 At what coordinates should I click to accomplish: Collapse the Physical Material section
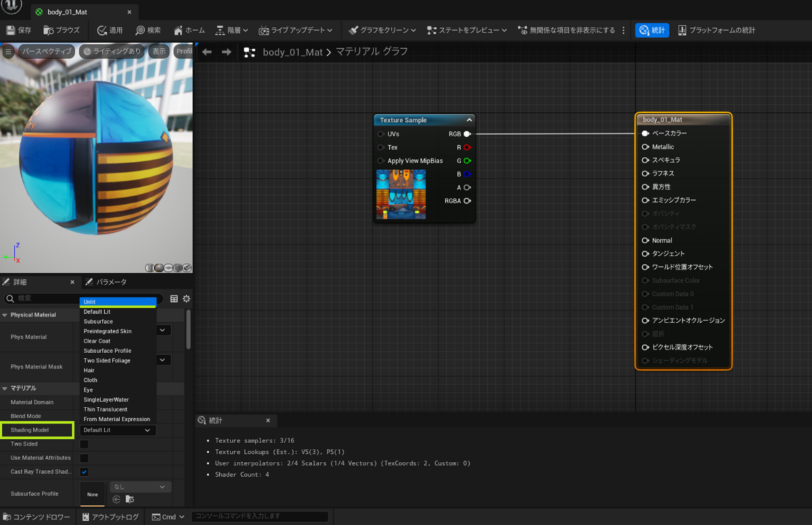click(5, 315)
